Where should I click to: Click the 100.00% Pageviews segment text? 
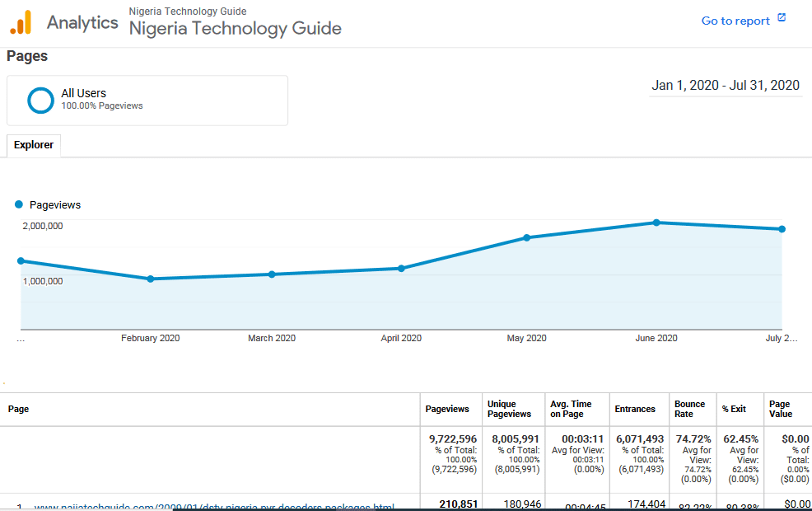pos(102,105)
